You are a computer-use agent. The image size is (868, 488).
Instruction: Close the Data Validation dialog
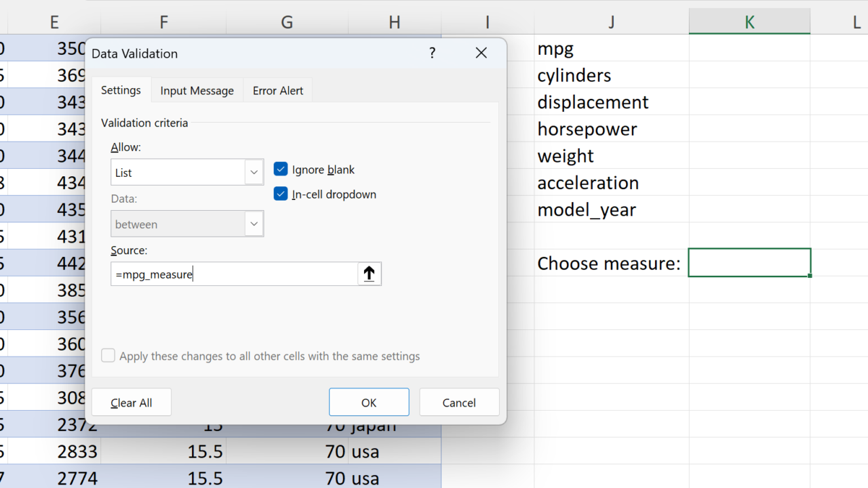pos(481,54)
